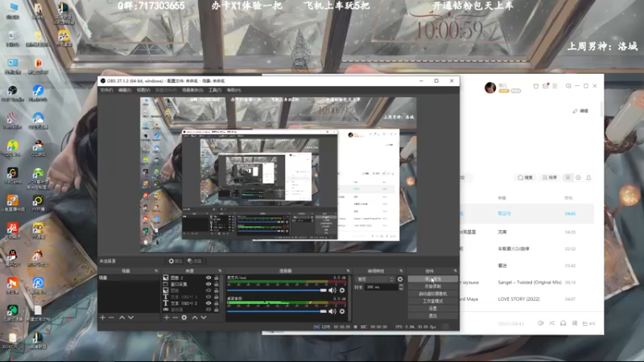Open 编辑(E) menu in OBS
The width and height of the screenshot is (644, 362).
(x=125, y=90)
